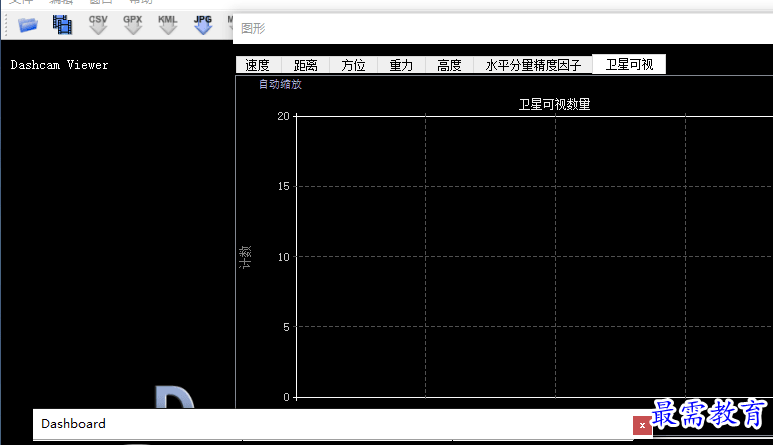Select the 卫星可视 tab
Image resolution: width=773 pixels, height=445 pixels.
pyautogui.click(x=629, y=64)
